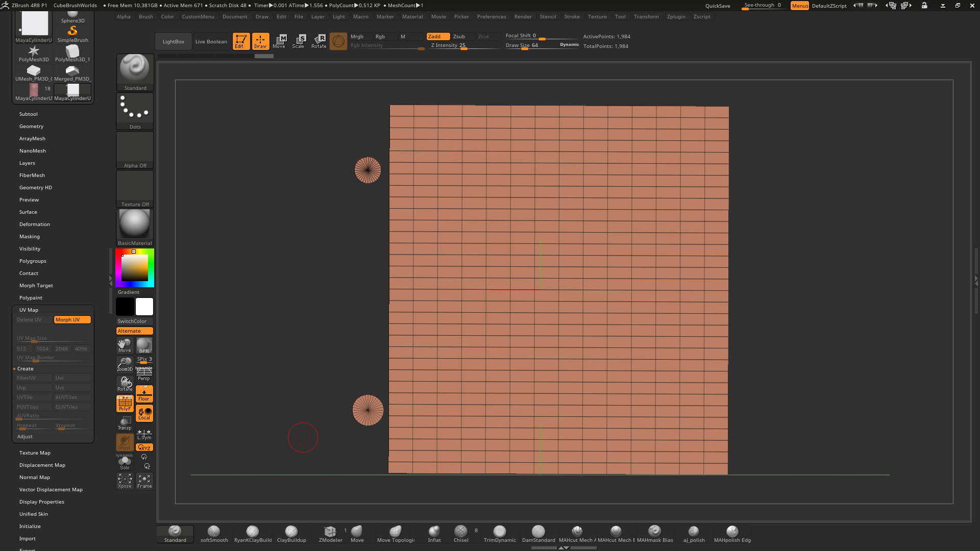This screenshot has width=980, height=551.
Task: Select the Chisel brush
Action: click(461, 534)
